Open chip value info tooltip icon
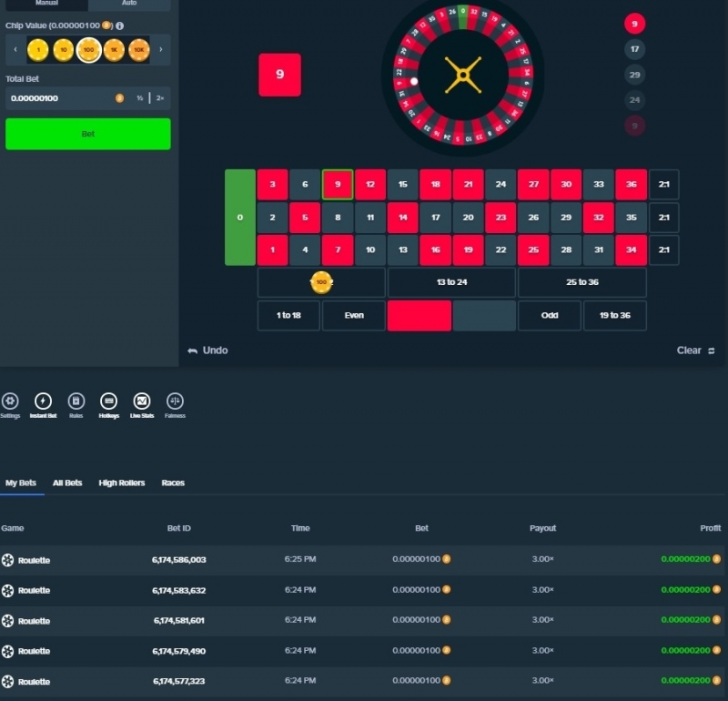 (120, 25)
